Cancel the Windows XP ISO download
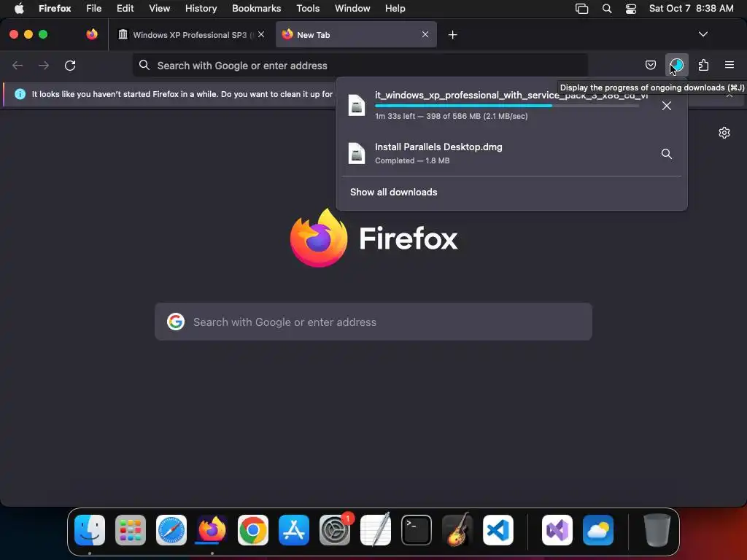 (x=667, y=106)
